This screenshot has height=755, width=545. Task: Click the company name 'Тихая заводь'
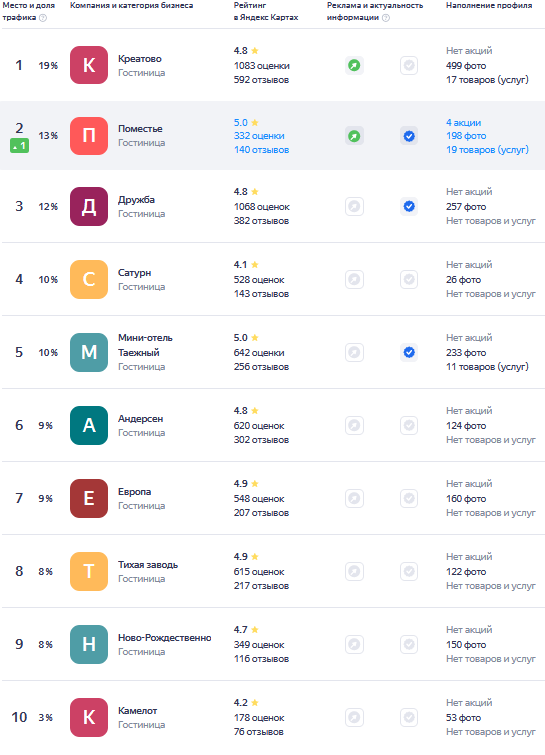tap(148, 565)
